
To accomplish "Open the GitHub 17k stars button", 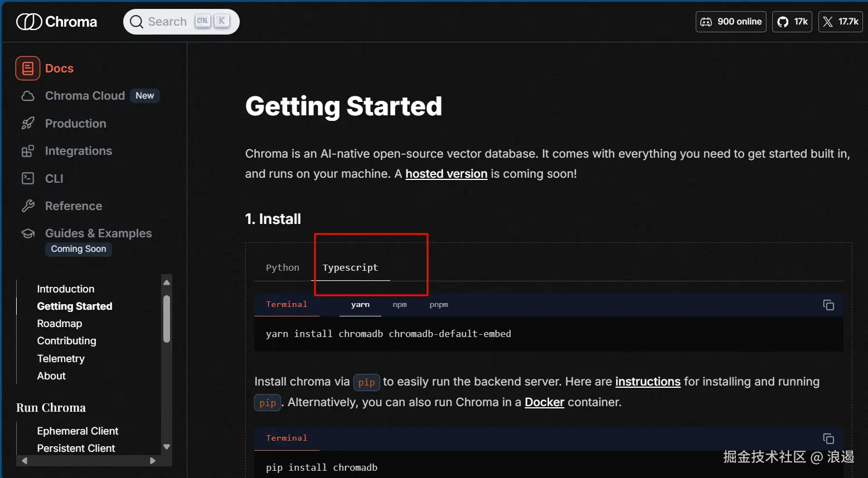I will (x=792, y=22).
